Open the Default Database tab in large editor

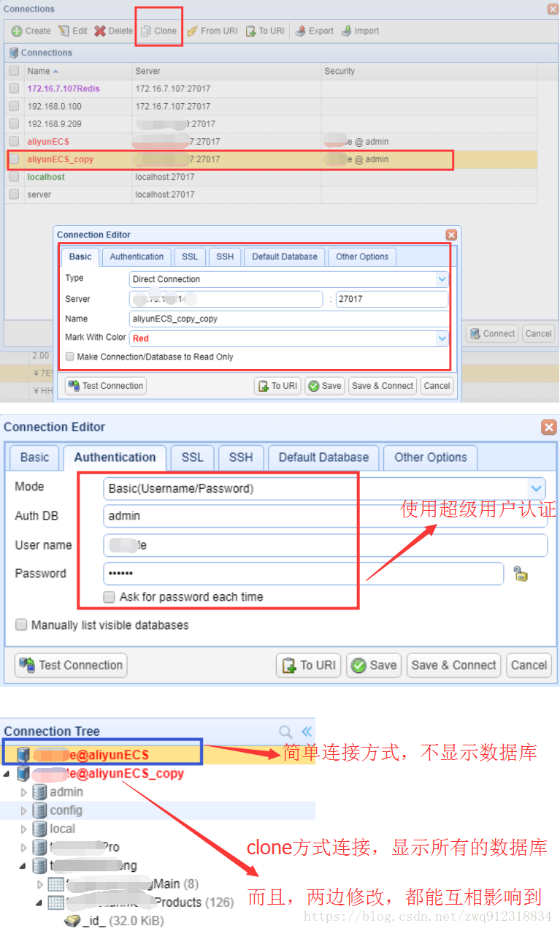click(x=323, y=457)
